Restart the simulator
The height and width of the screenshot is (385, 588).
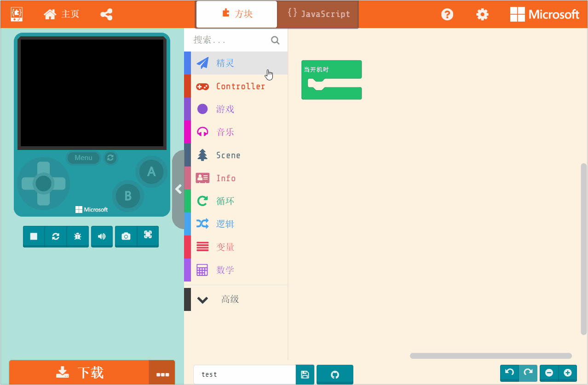(56, 236)
